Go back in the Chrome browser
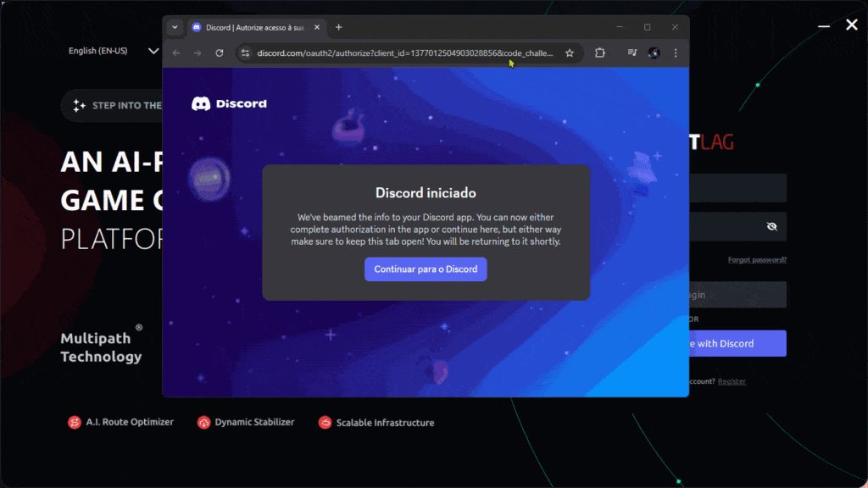This screenshot has width=868, height=488. [x=176, y=53]
